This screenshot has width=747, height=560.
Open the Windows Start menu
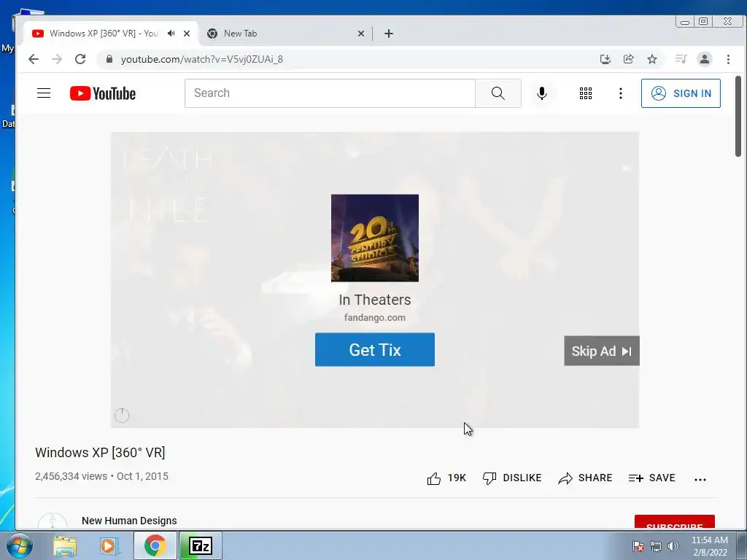(x=19, y=545)
